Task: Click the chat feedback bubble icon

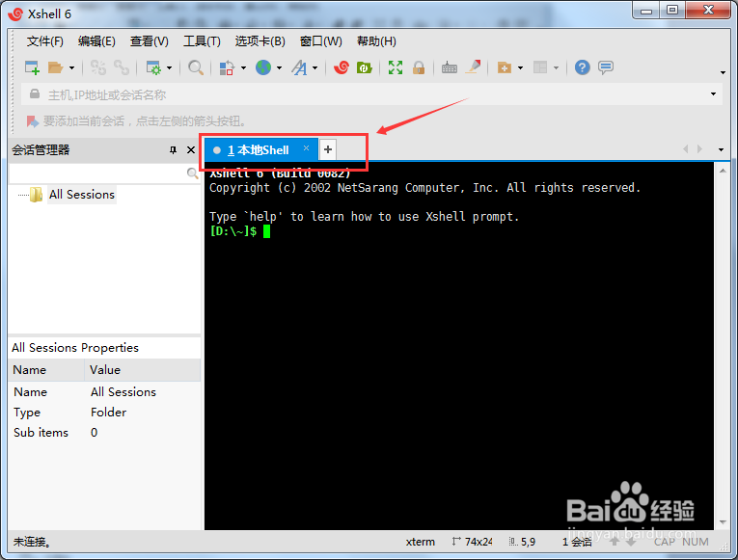Action: (x=606, y=67)
